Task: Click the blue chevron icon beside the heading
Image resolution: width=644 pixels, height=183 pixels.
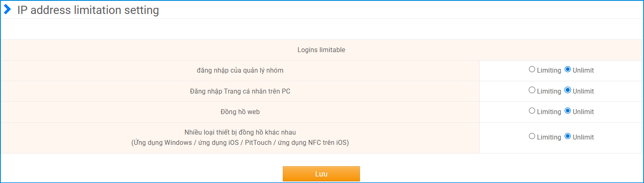Action: pos(7,9)
